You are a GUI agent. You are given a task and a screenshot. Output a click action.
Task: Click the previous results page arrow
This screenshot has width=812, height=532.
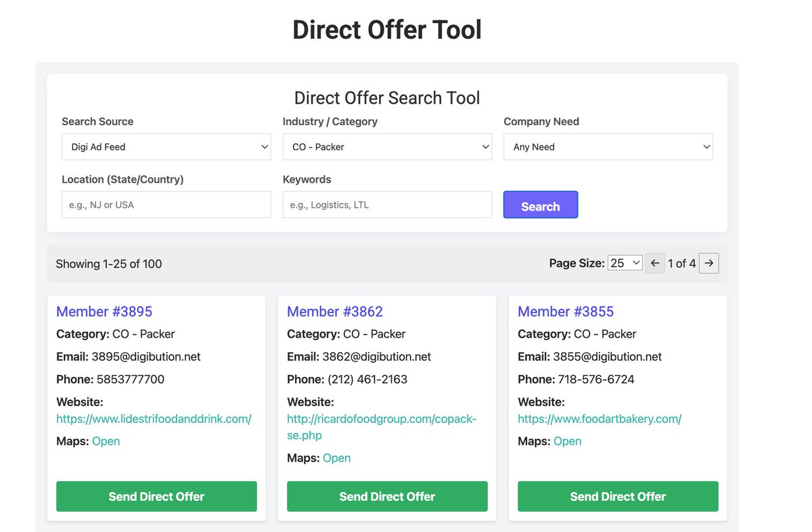tap(655, 263)
